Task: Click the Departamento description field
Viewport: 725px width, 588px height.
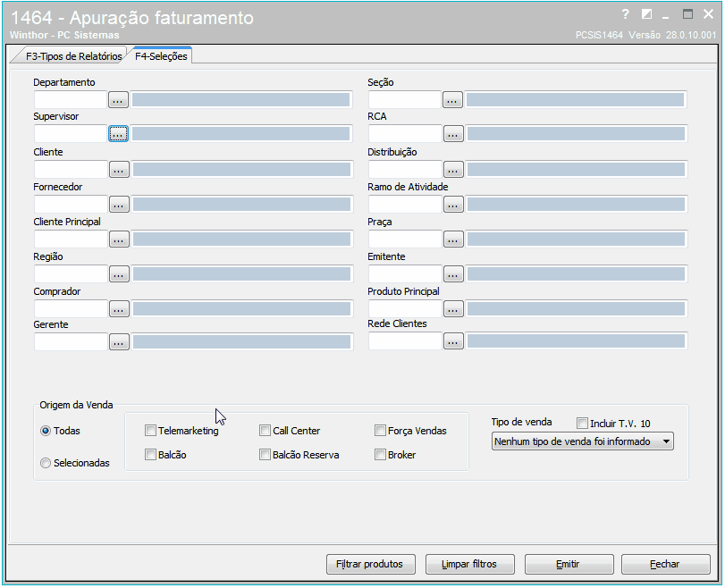Action: pyautogui.click(x=240, y=100)
